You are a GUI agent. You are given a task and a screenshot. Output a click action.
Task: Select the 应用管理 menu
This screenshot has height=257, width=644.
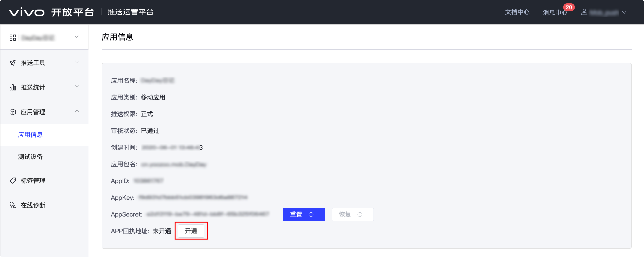[x=44, y=112]
